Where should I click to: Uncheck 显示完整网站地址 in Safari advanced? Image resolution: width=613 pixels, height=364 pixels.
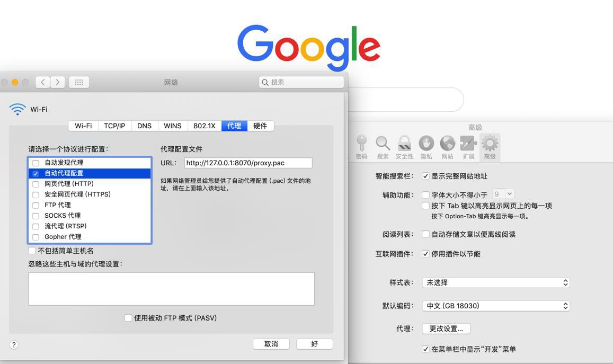click(x=426, y=176)
